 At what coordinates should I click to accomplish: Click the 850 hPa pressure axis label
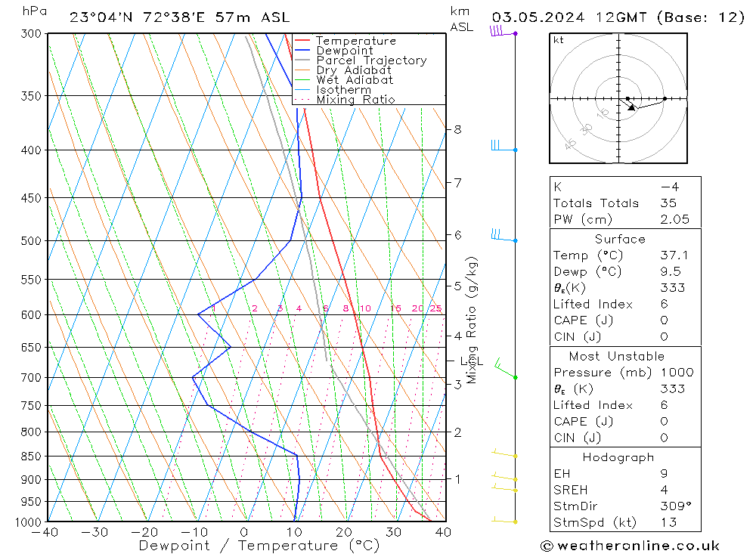(32, 456)
